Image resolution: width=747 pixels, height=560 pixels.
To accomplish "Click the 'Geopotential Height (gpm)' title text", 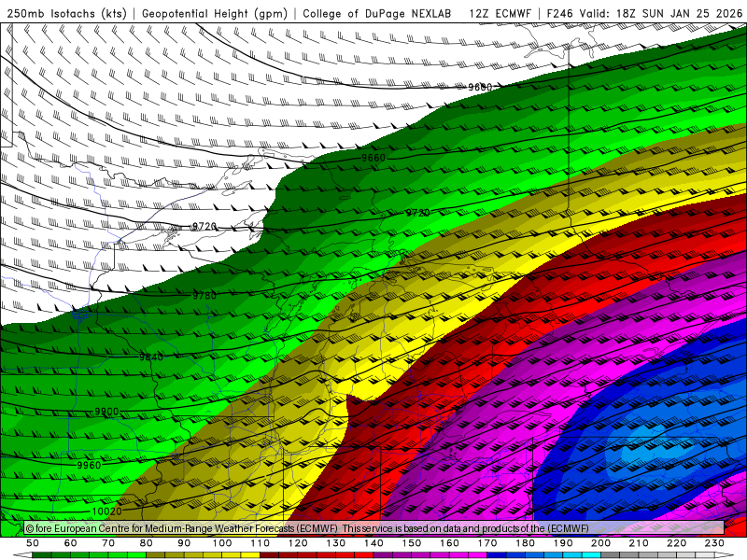I will [215, 13].
